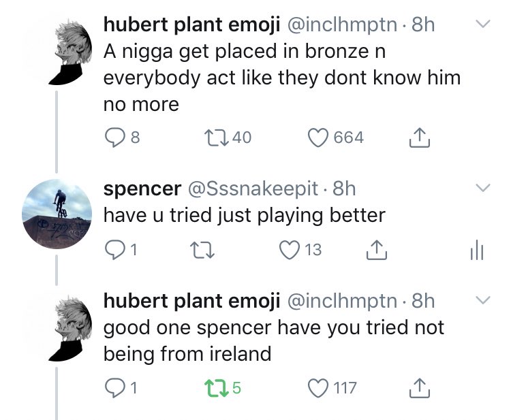Reply to the first hubert plant emoji tweet
The height and width of the screenshot is (420, 511).
click(114, 138)
